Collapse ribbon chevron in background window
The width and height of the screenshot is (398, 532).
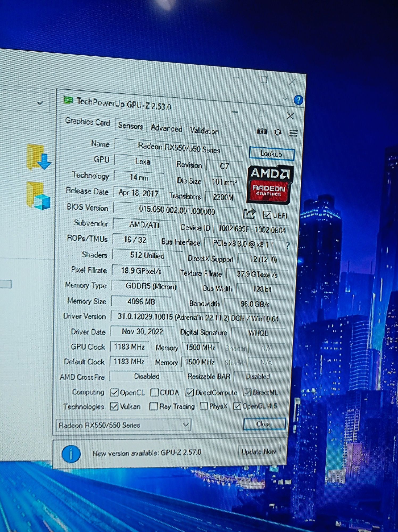click(285, 99)
